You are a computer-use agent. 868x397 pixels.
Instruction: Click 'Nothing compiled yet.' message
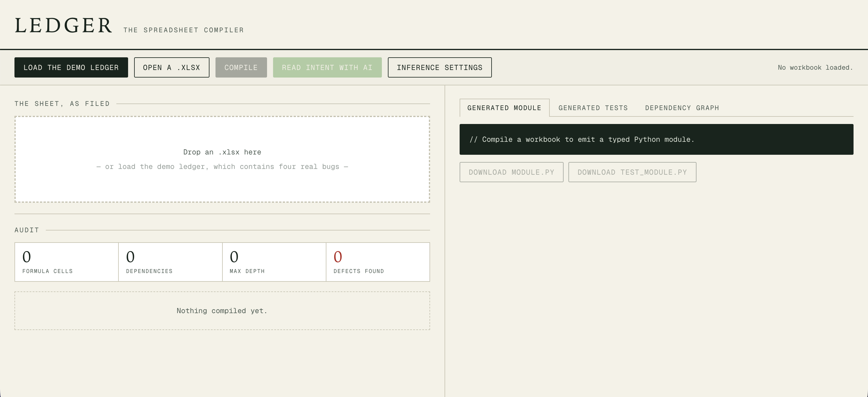click(x=222, y=311)
